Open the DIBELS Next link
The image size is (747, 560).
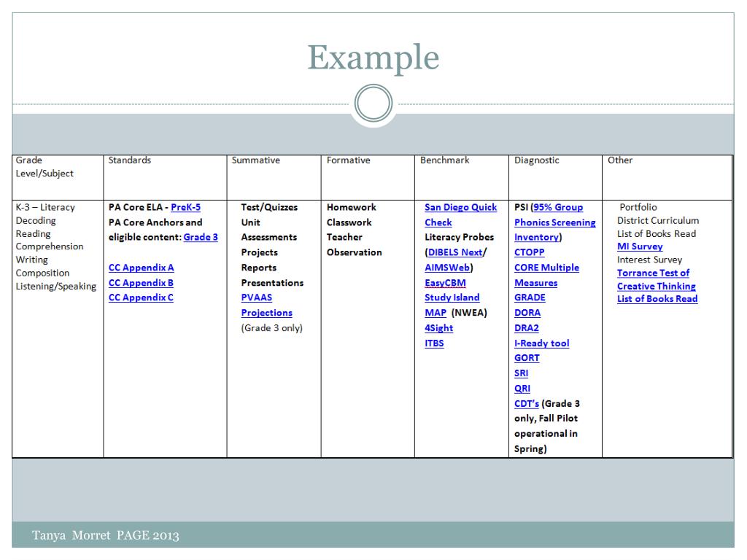tap(455, 252)
